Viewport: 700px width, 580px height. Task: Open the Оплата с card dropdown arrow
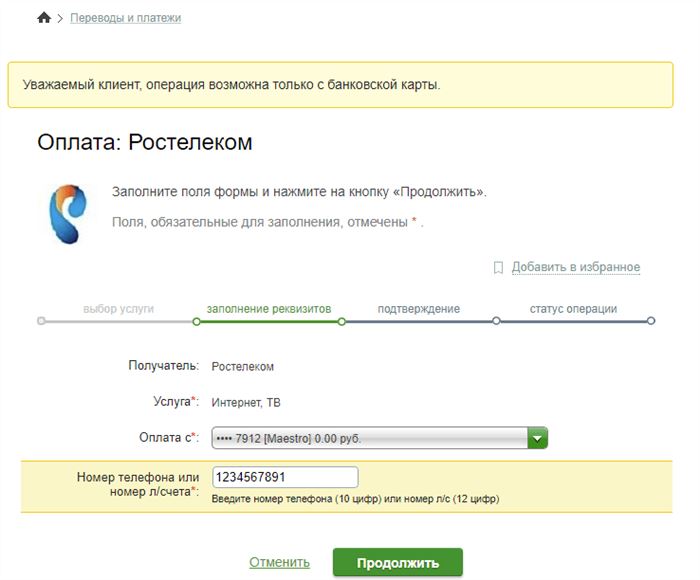(x=537, y=438)
